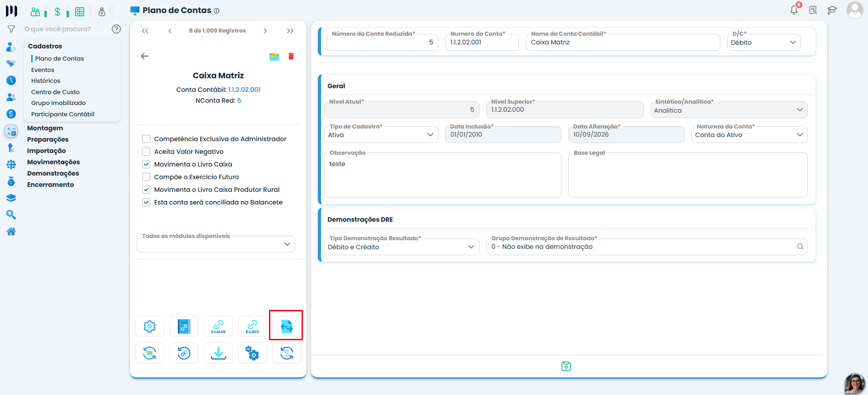This screenshot has height=395, width=868.
Task: Click the back arrow button
Action: tap(145, 56)
